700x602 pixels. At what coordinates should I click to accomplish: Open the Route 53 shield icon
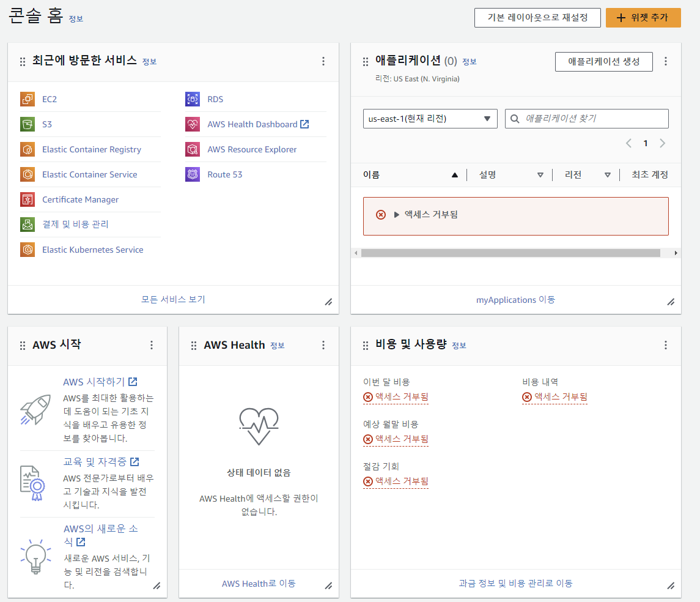point(193,174)
